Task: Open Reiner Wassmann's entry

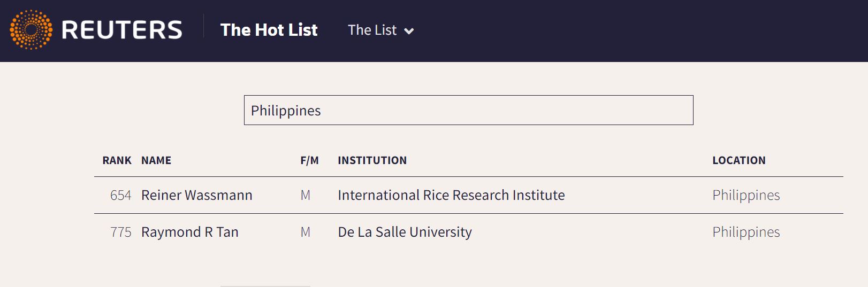Action: (196, 195)
